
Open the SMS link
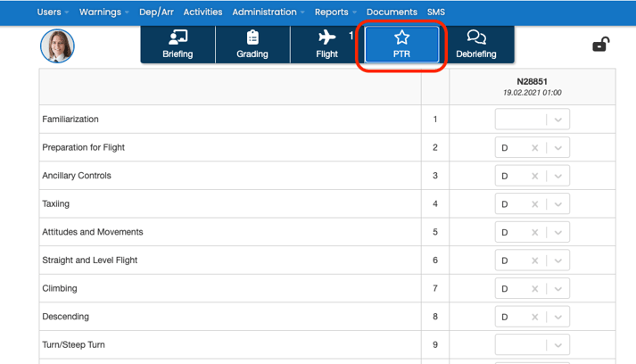click(x=435, y=12)
